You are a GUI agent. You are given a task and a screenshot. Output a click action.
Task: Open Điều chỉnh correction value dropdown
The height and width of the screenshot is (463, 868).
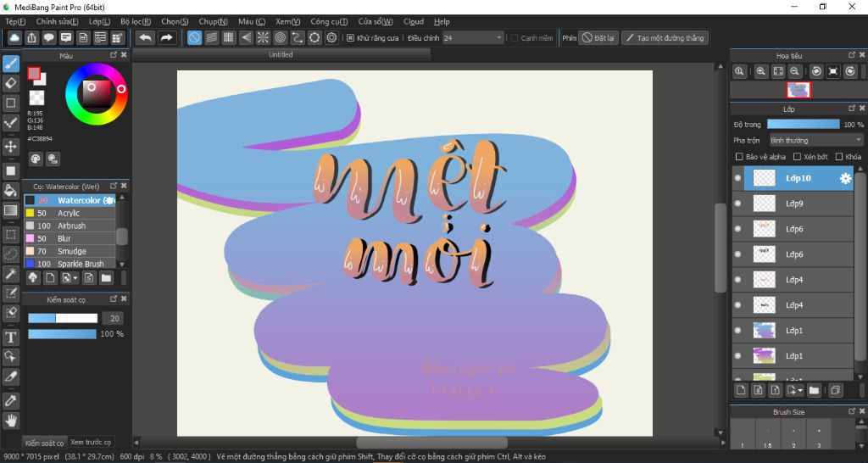473,37
